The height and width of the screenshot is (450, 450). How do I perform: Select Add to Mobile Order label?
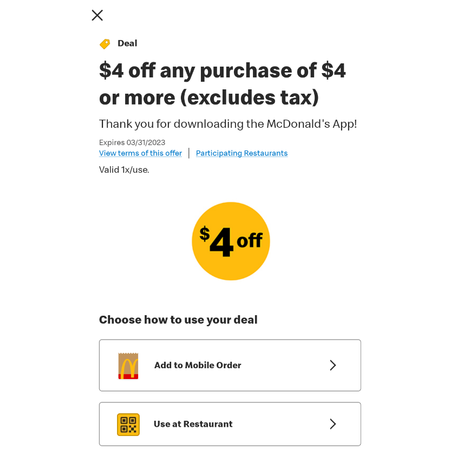198,365
